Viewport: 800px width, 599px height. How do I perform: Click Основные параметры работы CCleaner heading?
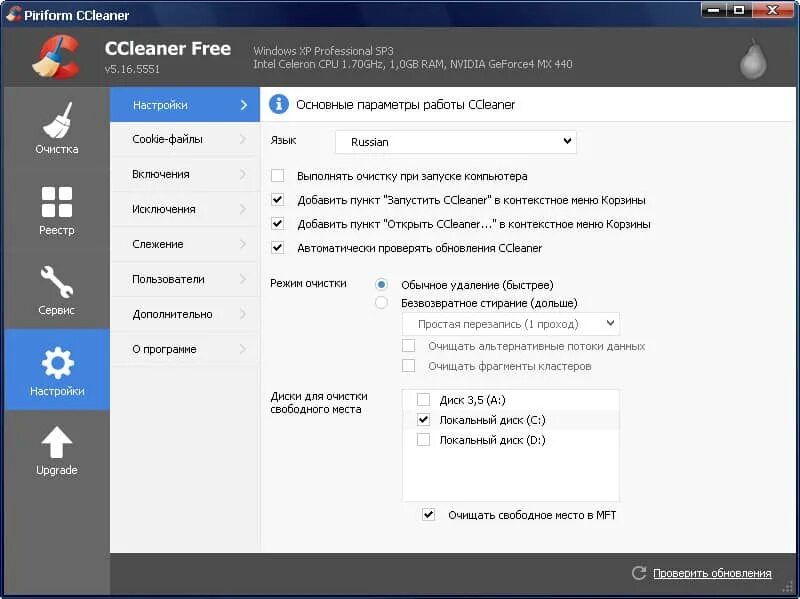coord(405,105)
